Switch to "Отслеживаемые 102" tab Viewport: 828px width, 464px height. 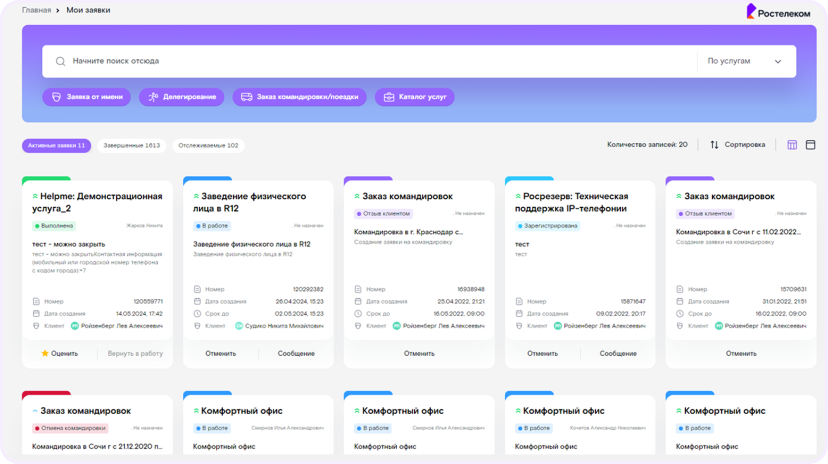coord(208,145)
